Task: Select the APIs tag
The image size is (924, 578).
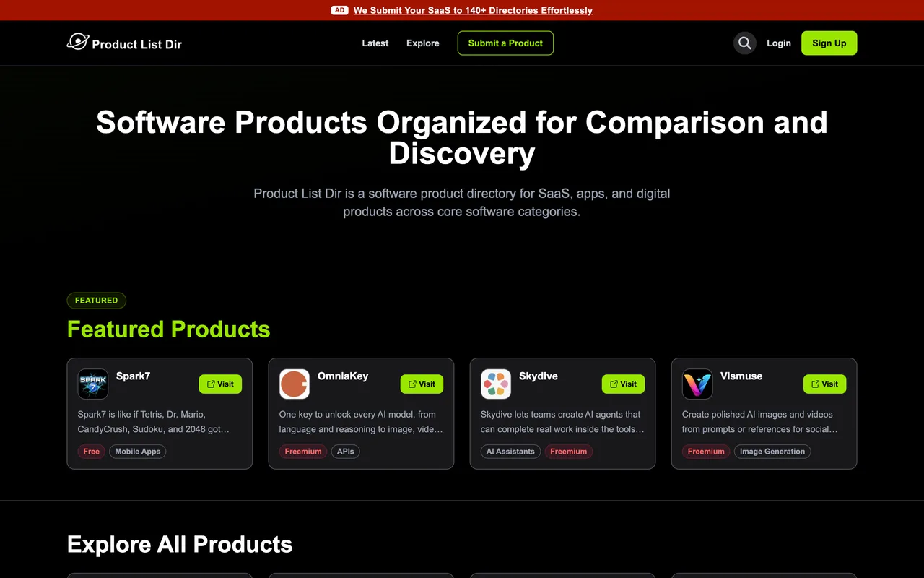Action: tap(346, 452)
